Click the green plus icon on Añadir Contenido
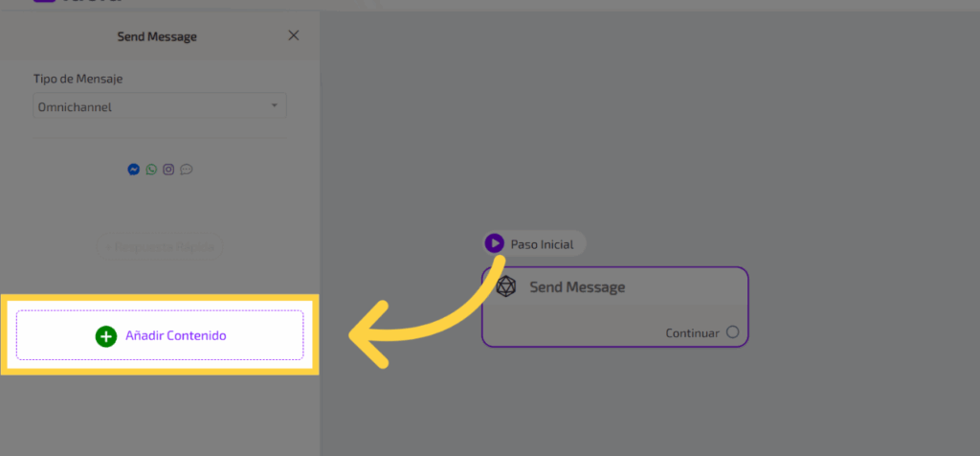This screenshot has height=456, width=980. pyautogui.click(x=105, y=336)
